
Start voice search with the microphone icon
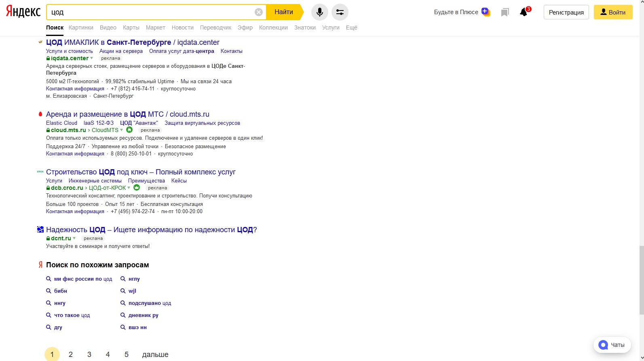[320, 12]
